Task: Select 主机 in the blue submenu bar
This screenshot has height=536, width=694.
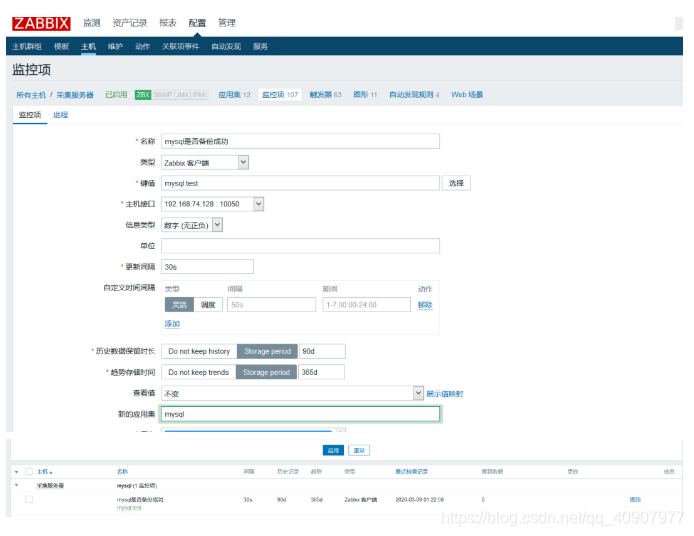Action: (x=89, y=46)
